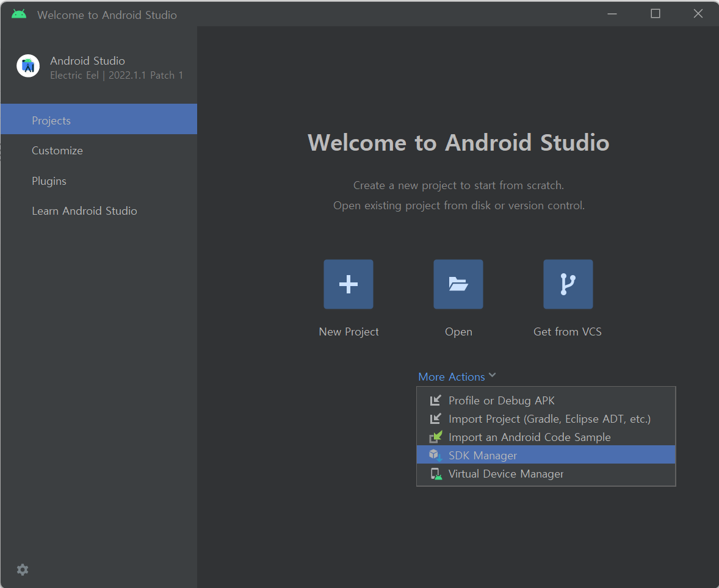The width and height of the screenshot is (719, 588).
Task: Choose Profile or Debug APK menu item
Action: (546, 401)
